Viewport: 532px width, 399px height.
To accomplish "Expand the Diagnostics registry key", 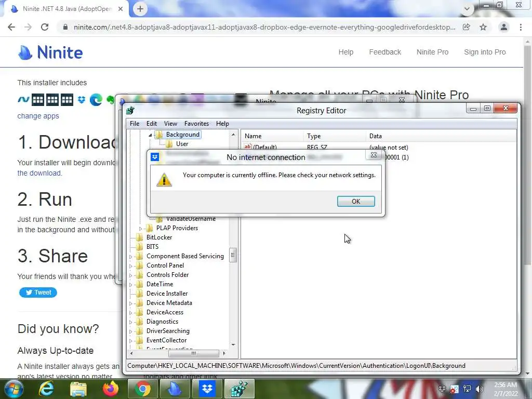I will (x=130, y=322).
